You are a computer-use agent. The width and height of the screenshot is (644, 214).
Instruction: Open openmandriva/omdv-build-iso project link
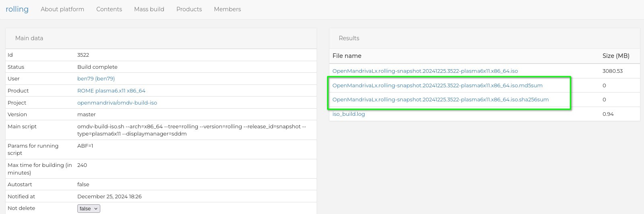(x=117, y=103)
